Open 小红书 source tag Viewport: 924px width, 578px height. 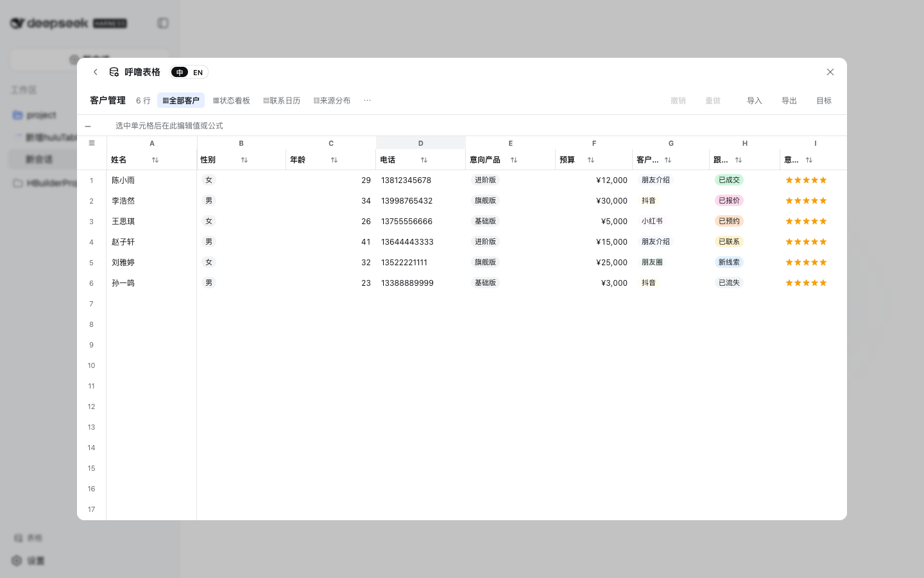tap(652, 222)
